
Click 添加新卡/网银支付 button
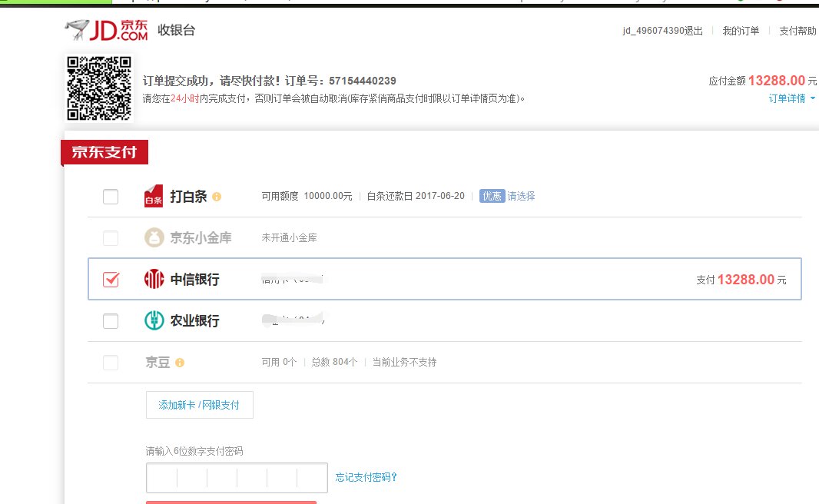(200, 405)
